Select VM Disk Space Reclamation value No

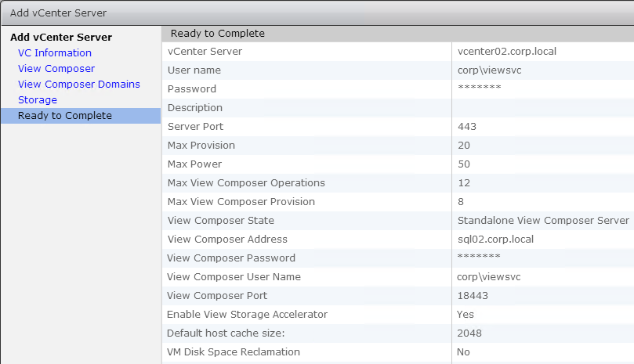coord(463,352)
